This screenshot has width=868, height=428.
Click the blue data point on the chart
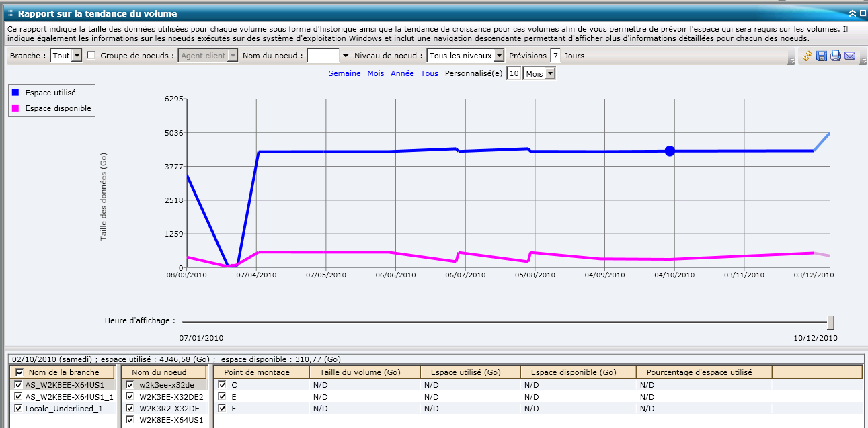click(670, 151)
